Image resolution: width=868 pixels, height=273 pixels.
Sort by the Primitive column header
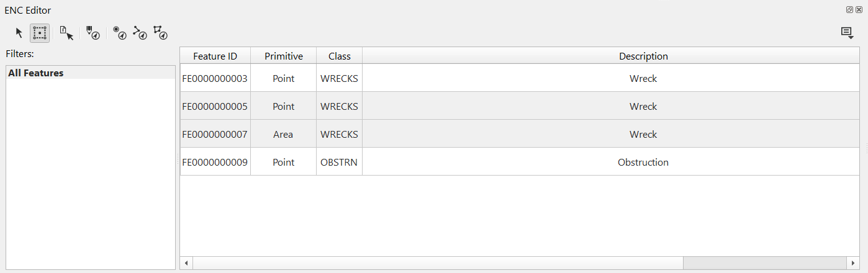(283, 56)
